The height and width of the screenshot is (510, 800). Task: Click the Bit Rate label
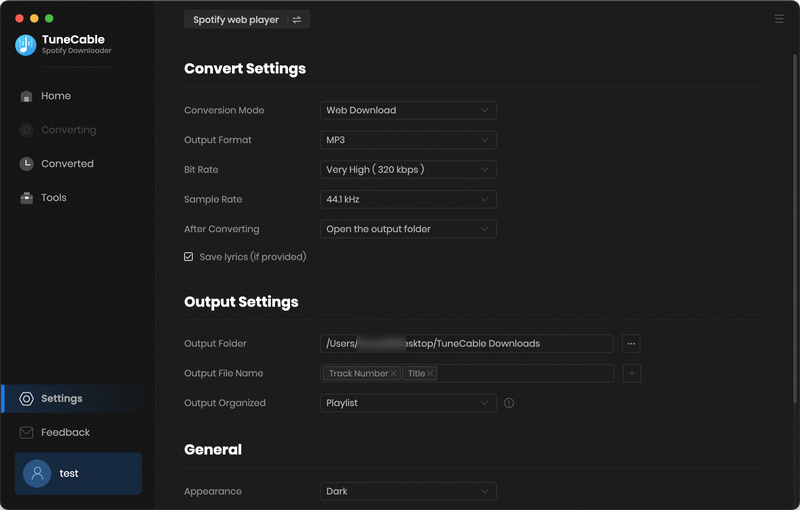click(x=201, y=169)
